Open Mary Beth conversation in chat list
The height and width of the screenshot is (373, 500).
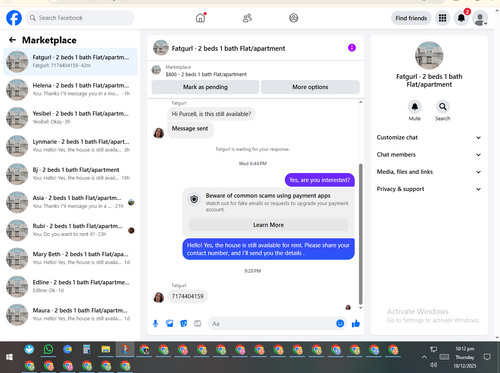(70, 259)
